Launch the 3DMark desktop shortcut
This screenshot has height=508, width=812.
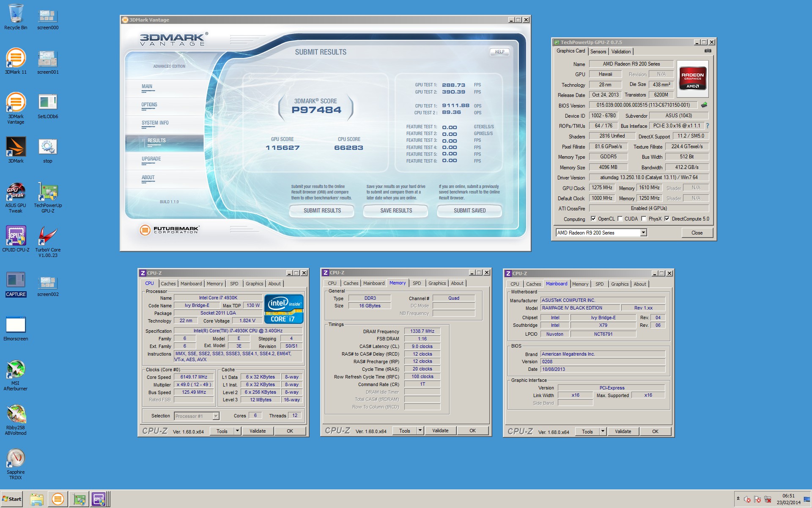point(16,150)
